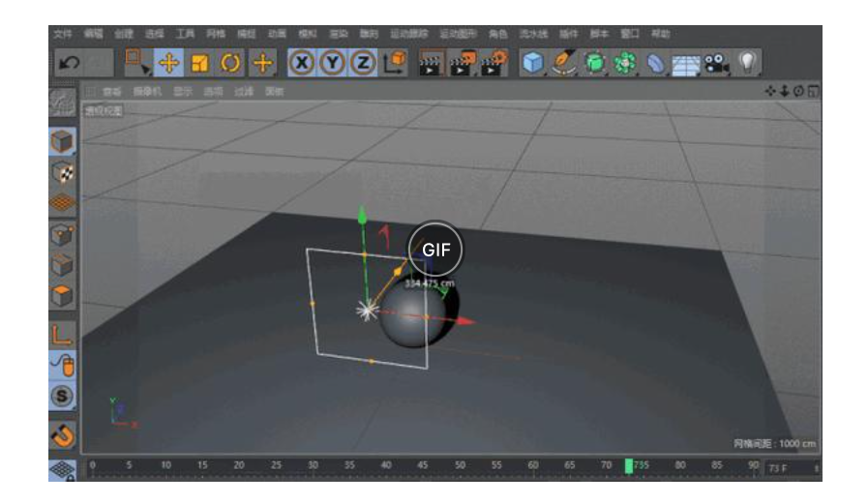Image resolution: width=868 pixels, height=504 pixels.
Task: Select the Rotate tool
Action: click(x=230, y=64)
